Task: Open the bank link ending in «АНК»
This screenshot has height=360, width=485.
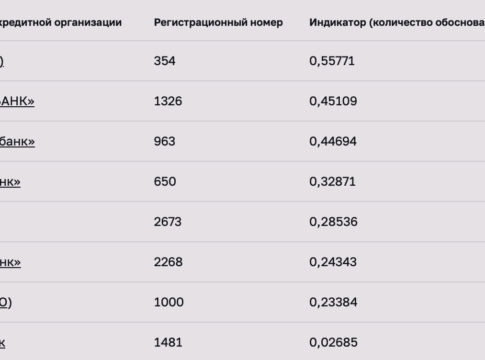Action: pyautogui.click(x=17, y=101)
